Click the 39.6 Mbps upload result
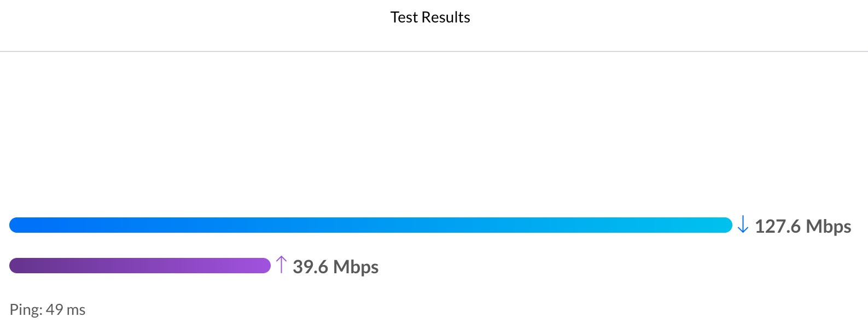 click(336, 267)
